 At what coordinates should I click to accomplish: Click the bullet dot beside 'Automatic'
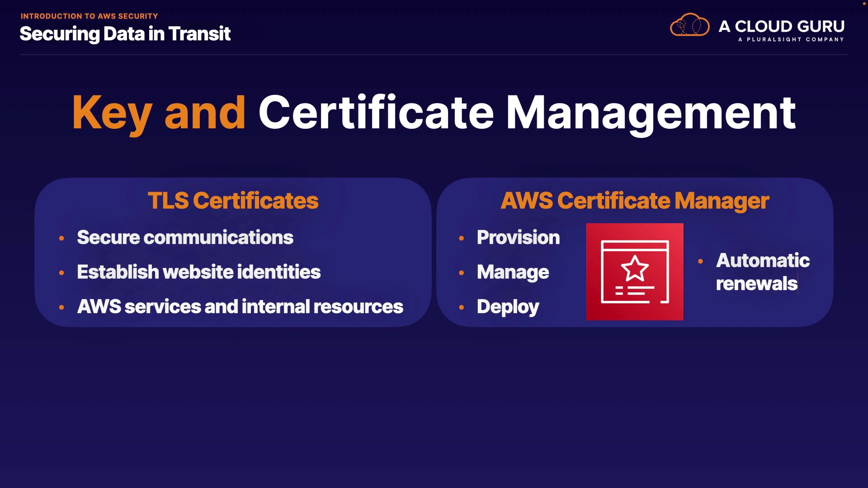pos(700,261)
